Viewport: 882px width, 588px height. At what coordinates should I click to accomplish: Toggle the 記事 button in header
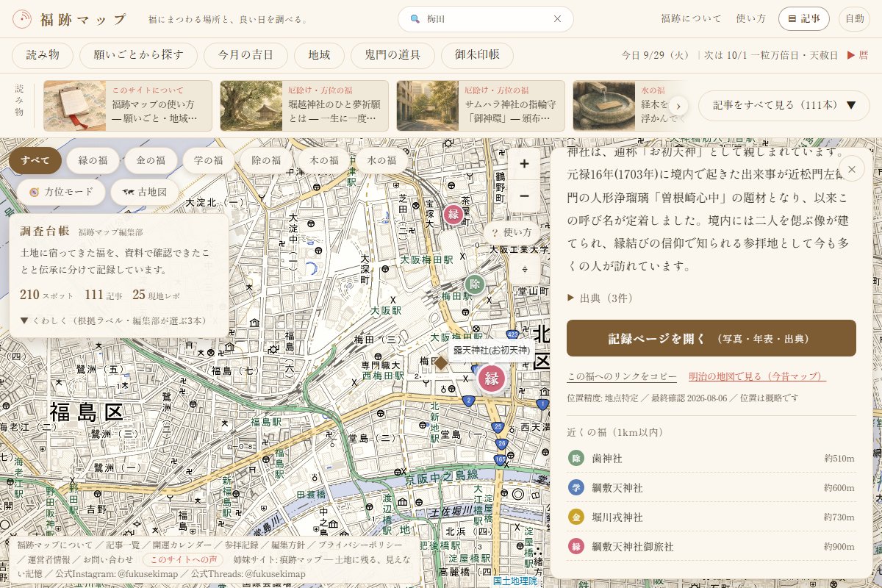click(804, 19)
